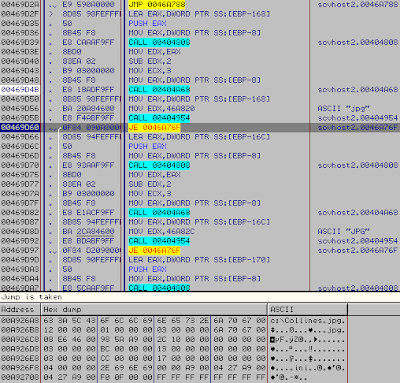The width and height of the screenshot is (400, 383).
Task: Click the LEA instruction with EBP-170
Action: tap(199, 260)
